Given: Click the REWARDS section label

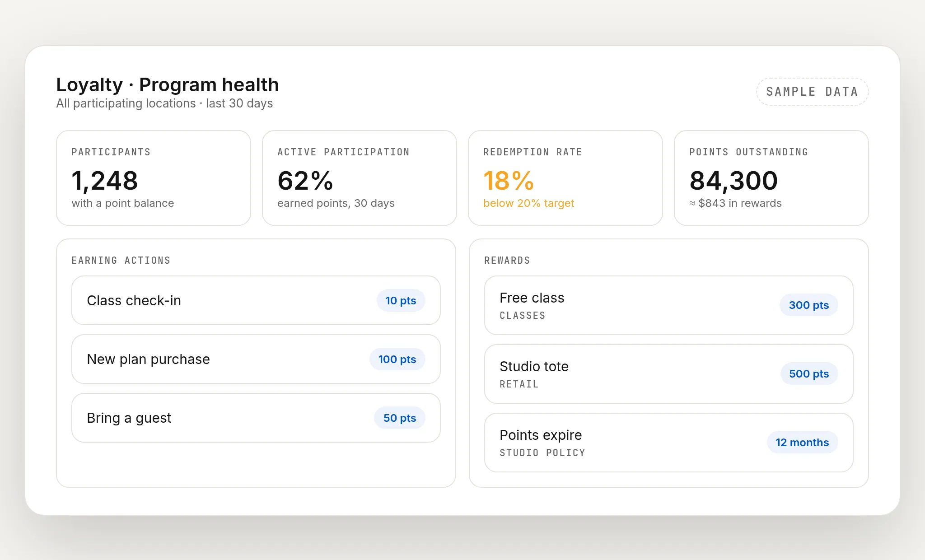Looking at the screenshot, I should tap(507, 261).
